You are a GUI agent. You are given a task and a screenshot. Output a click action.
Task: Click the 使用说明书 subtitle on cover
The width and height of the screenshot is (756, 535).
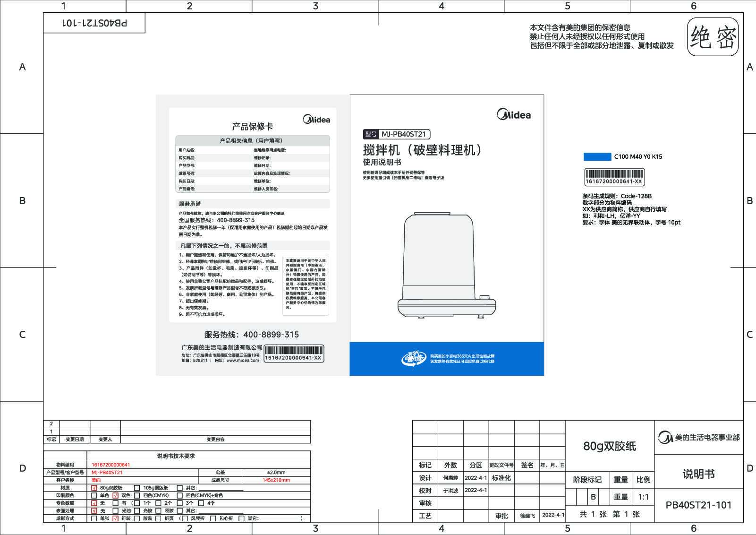[382, 162]
